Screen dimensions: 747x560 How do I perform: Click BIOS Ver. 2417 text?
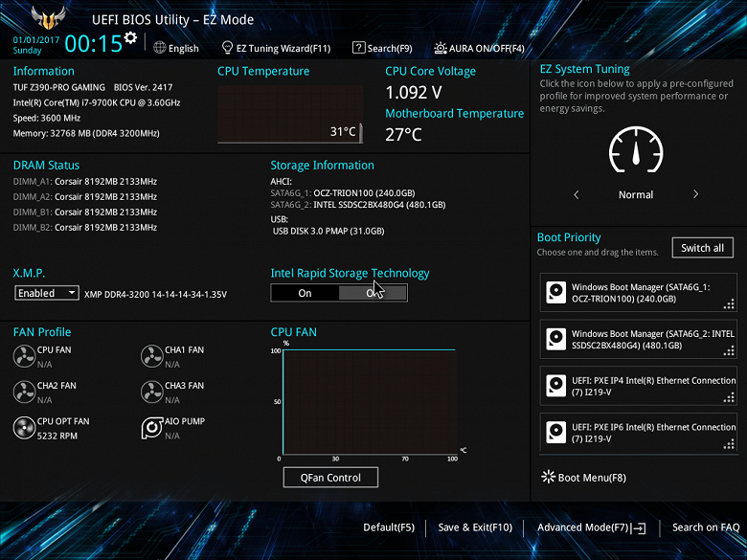point(143,87)
